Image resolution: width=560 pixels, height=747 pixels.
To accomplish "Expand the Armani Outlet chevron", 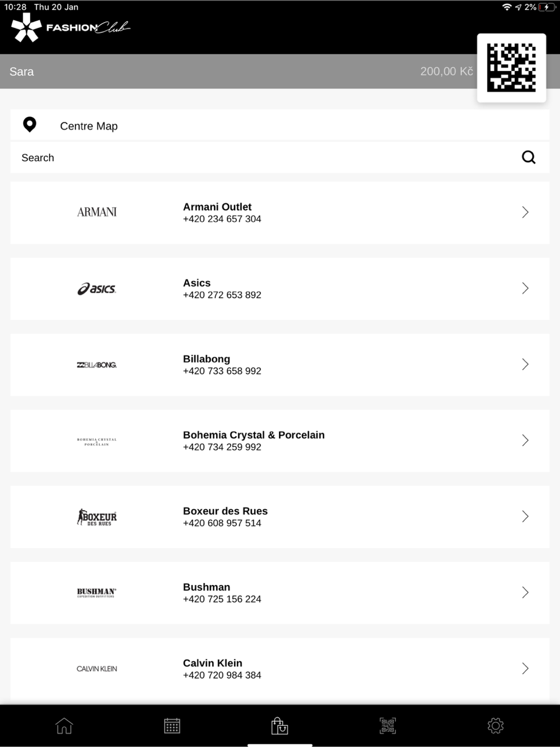I will click(x=525, y=212).
